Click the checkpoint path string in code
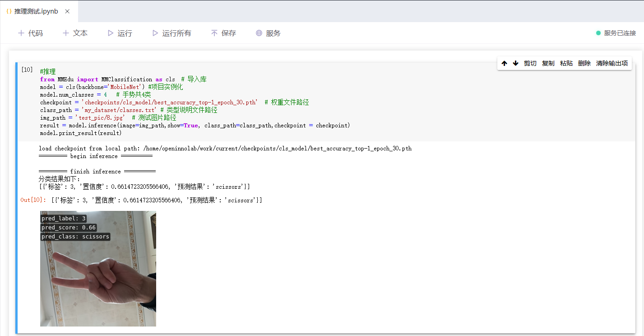 (170, 102)
